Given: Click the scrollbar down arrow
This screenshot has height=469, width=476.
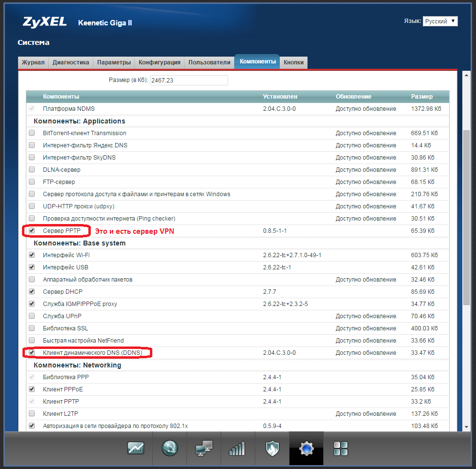Looking at the screenshot, I should [x=466, y=427].
